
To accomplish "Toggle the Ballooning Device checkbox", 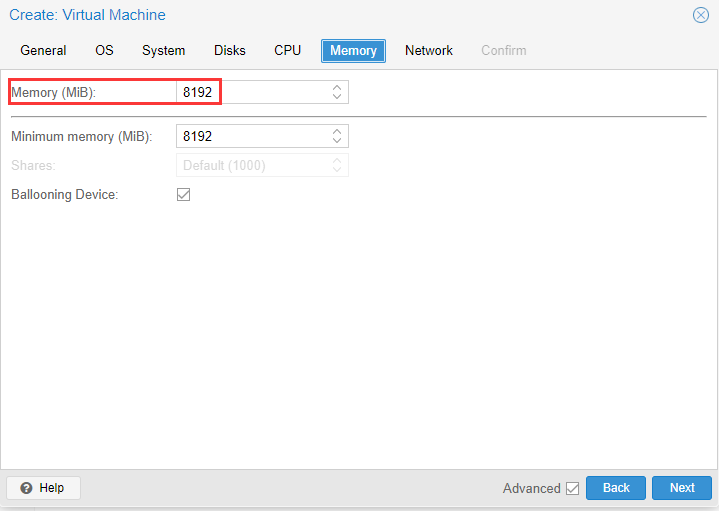I will [x=183, y=194].
